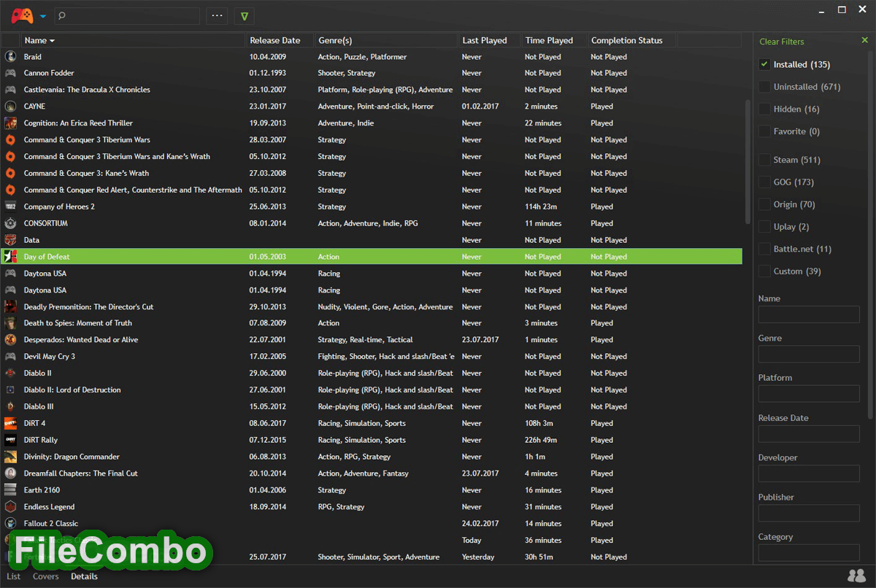The height and width of the screenshot is (588, 876).
Task: Click the Devil May Cry 3 icon
Action: click(x=10, y=357)
